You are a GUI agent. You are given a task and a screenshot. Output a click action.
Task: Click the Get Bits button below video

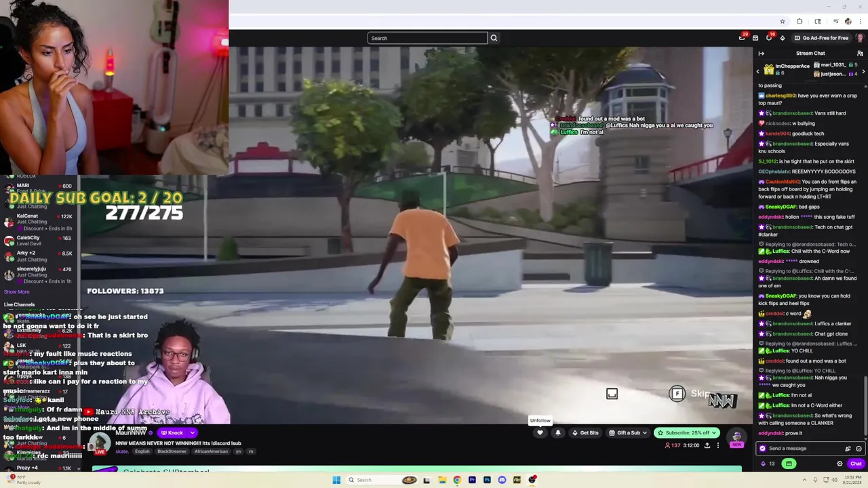[x=585, y=432]
